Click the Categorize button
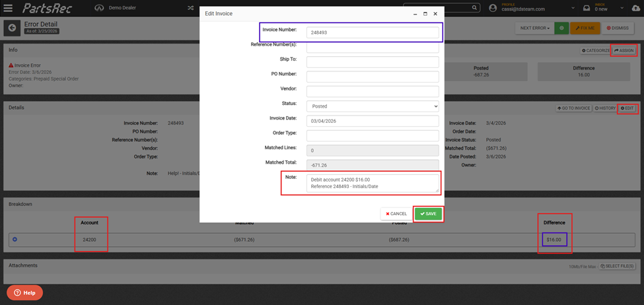 595,50
